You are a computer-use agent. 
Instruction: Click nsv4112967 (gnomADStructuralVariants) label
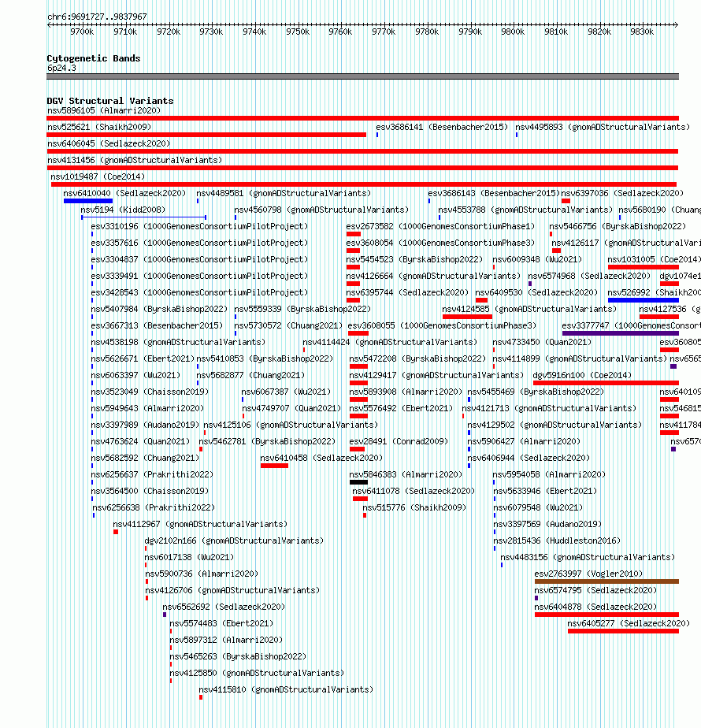201,524
